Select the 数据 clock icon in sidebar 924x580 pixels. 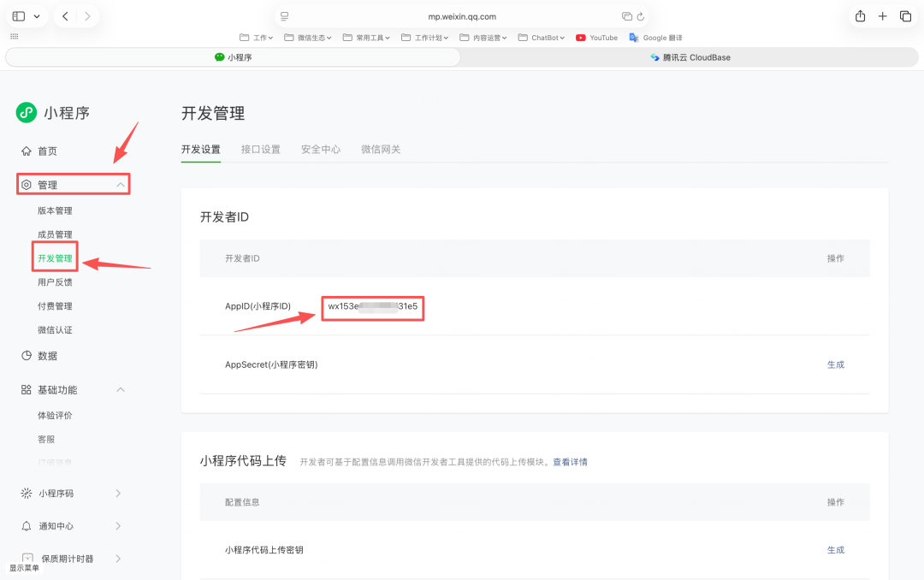28,355
